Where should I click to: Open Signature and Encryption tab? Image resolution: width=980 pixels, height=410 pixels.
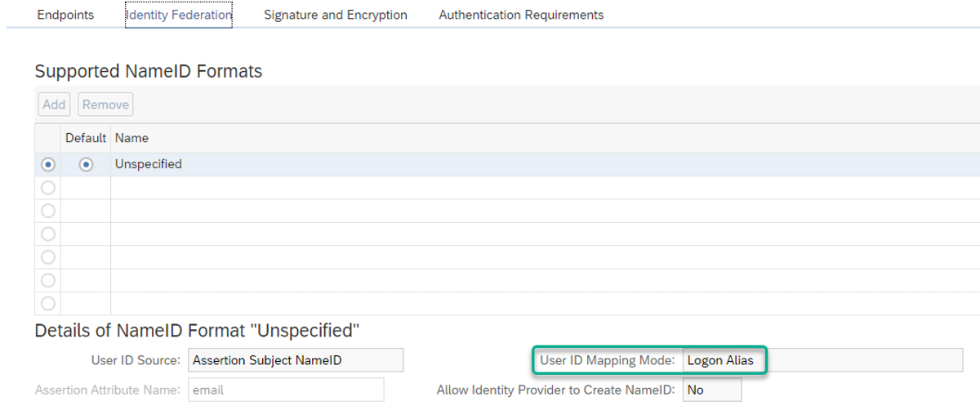[336, 15]
